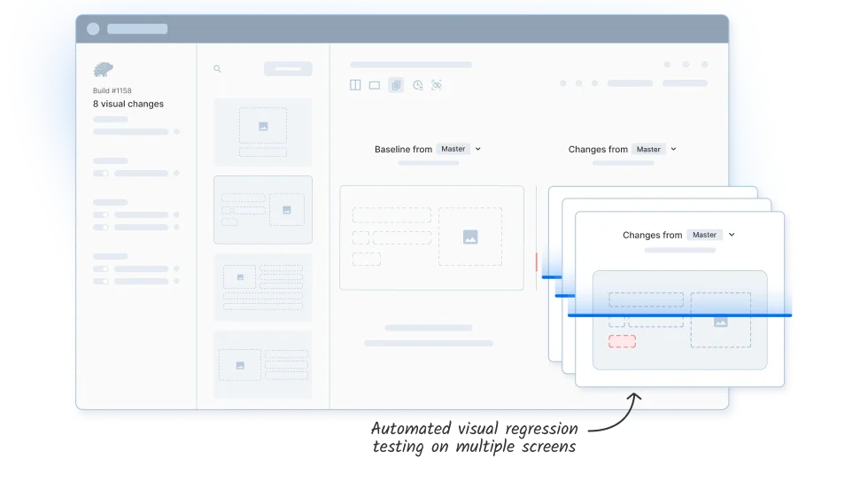Expand the Changes from Master dropdown in main panel

pos(673,149)
